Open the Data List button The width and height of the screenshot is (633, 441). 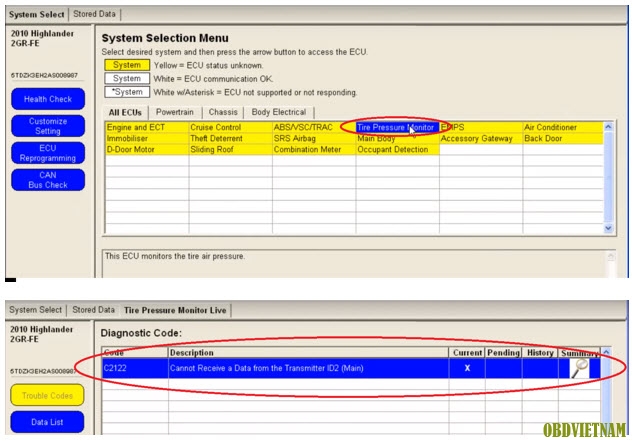(47, 422)
